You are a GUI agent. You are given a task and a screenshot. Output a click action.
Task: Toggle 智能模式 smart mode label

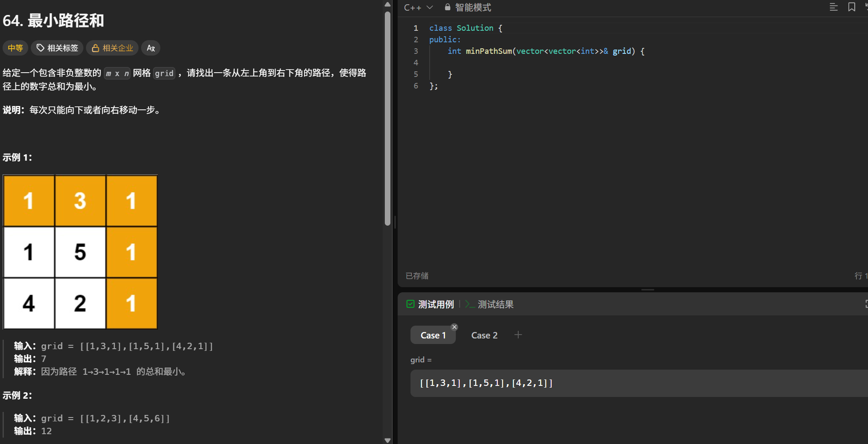(473, 7)
